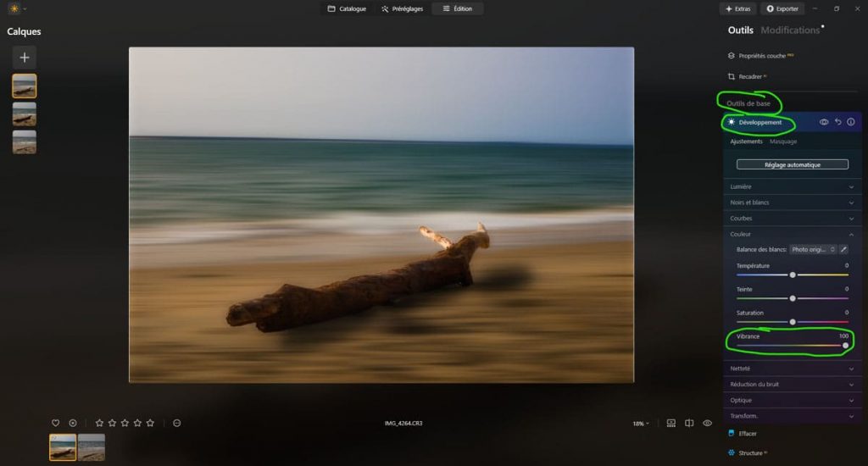The height and width of the screenshot is (466, 868).
Task: Reset the Développement tool with undo arrow
Action: pyautogui.click(x=837, y=122)
